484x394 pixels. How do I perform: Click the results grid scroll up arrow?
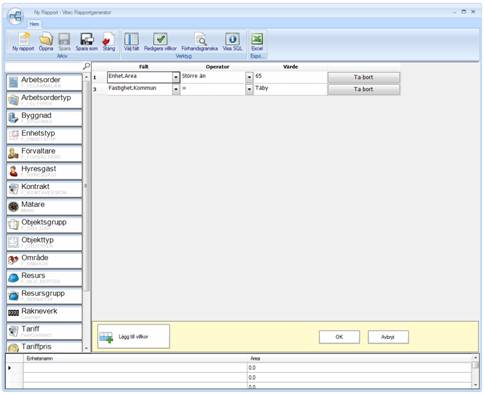point(476,358)
